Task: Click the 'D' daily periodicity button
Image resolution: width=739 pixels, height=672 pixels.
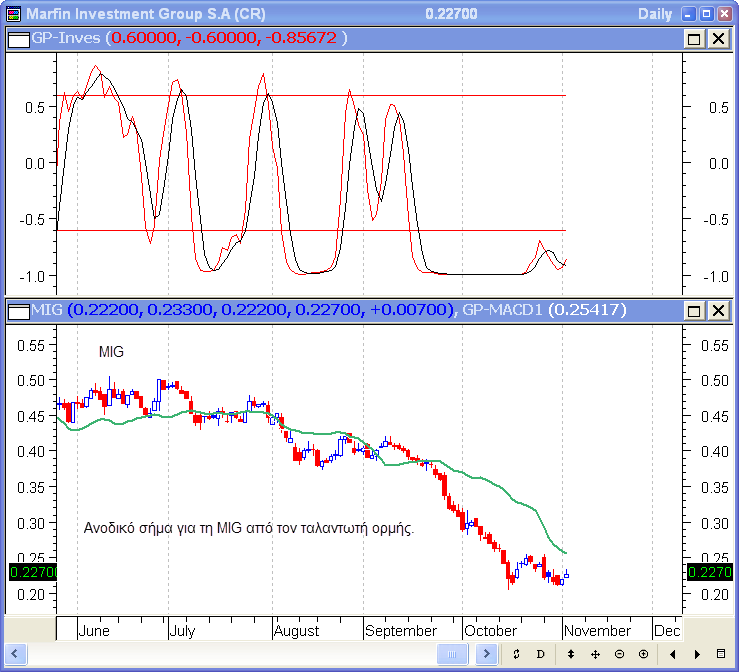Action: [540, 654]
